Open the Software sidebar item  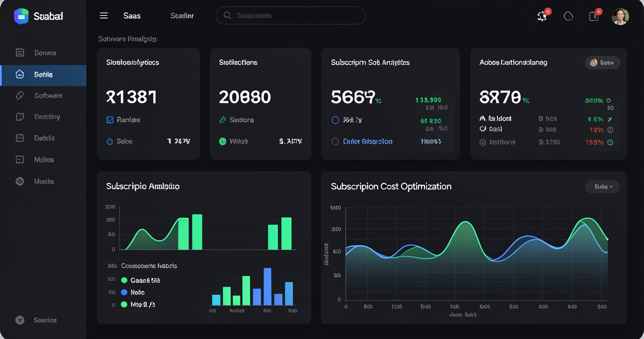tap(43, 95)
